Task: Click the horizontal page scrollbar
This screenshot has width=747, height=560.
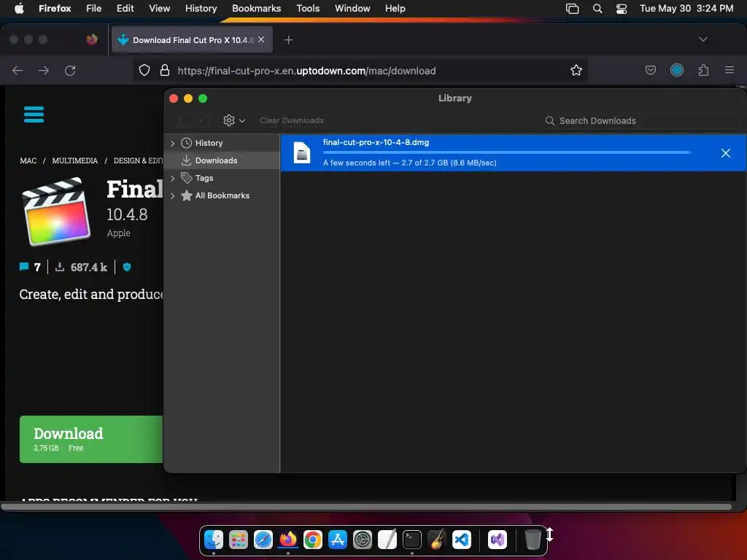Action: [366, 507]
